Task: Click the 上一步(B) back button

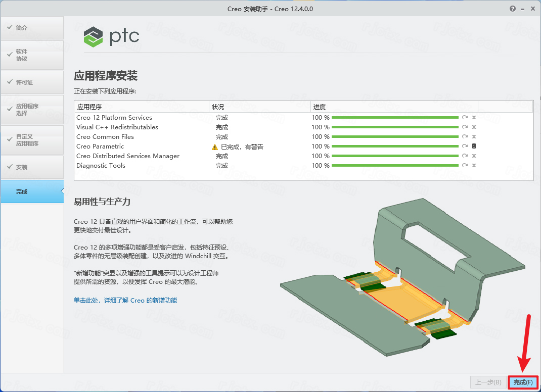Action: coord(488,382)
